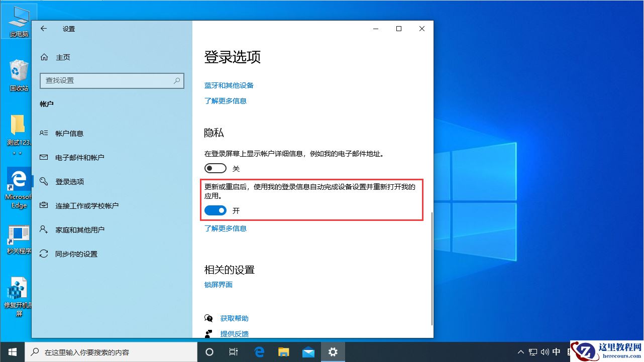644x362 pixels.
Task: Click the 中 input method indicator
Action: pos(558,352)
